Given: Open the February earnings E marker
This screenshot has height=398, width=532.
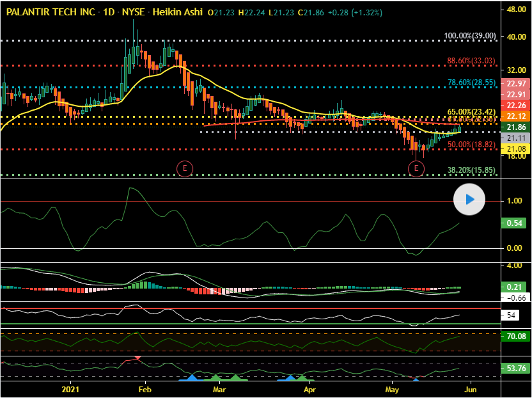Looking at the screenshot, I should click(185, 168).
